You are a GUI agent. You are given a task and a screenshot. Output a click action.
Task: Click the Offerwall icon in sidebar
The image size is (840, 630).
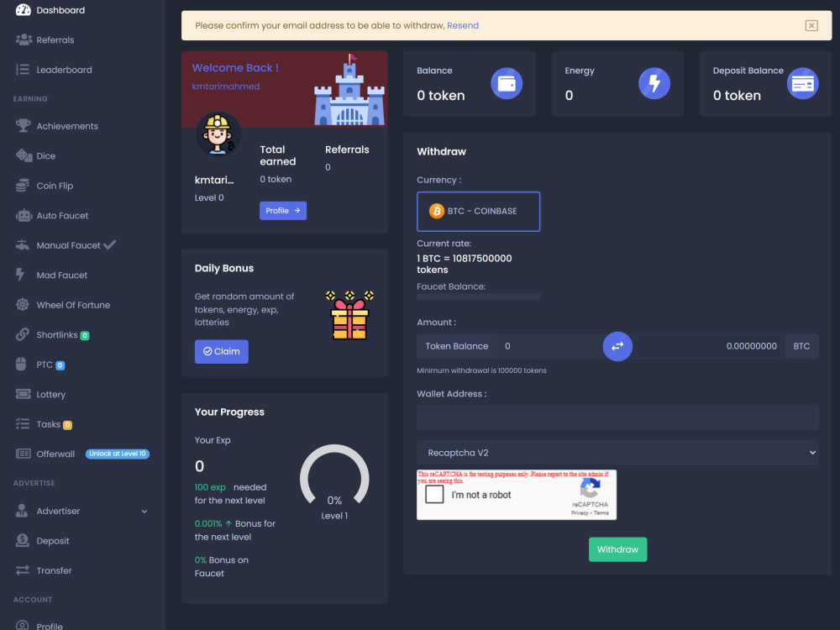(23, 454)
